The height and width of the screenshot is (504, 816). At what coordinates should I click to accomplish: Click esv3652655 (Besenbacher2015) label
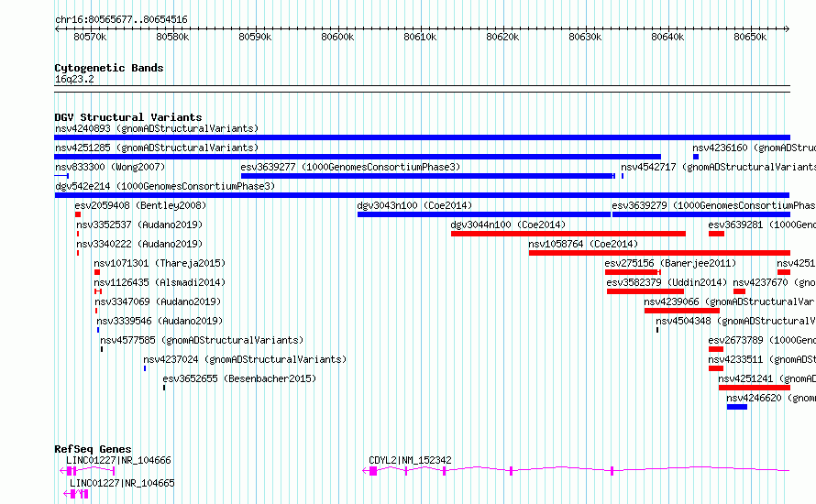point(239,378)
